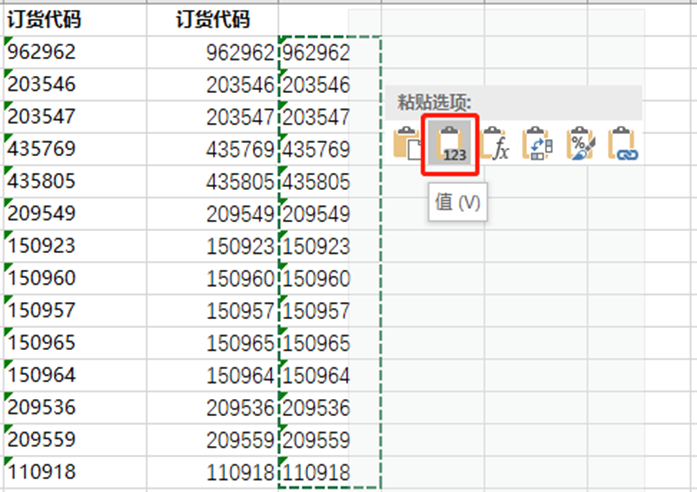
Task: Click right-aligned middle-column cell 209549
Action: pyautogui.click(x=212, y=213)
